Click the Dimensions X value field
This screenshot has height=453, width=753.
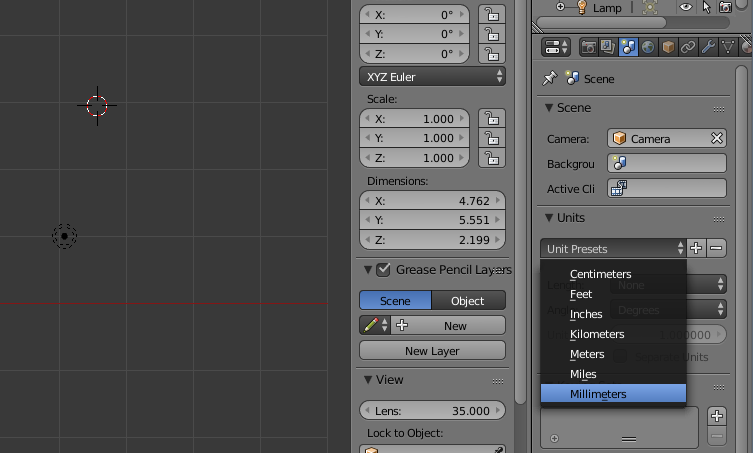tap(432, 201)
